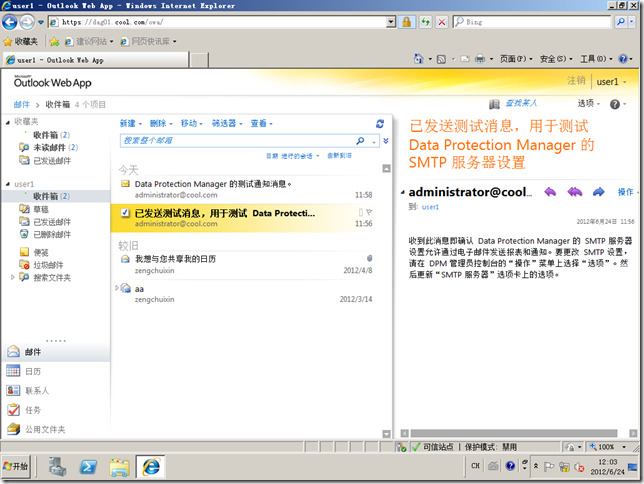Click the forward arrow icon
Screen dimensions: 644x484
pyautogui.click(x=599, y=191)
